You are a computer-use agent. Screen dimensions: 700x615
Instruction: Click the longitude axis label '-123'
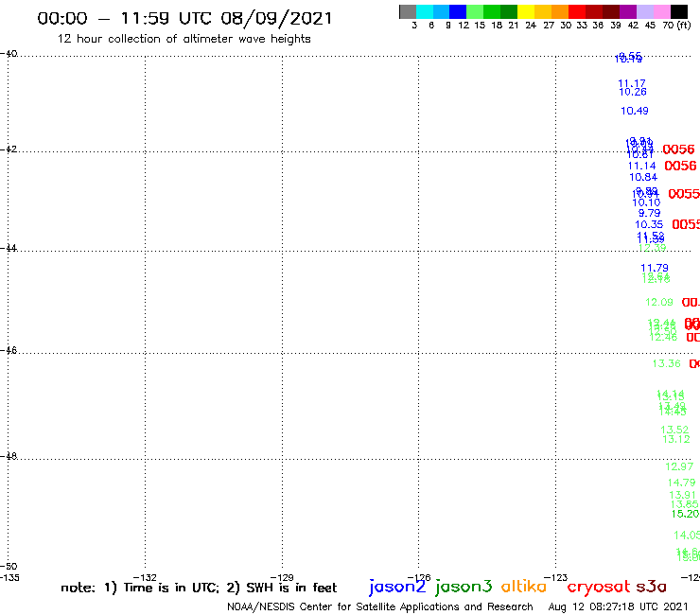555,577
